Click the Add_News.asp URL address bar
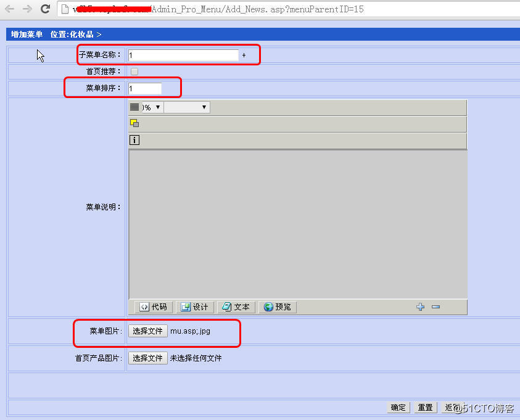520x420 pixels. 289,9
